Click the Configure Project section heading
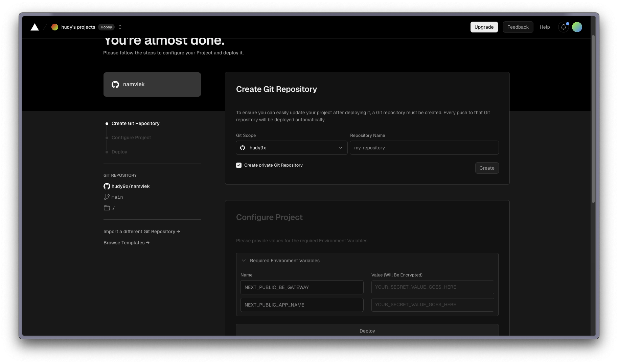This screenshot has width=618, height=364. pos(269,217)
